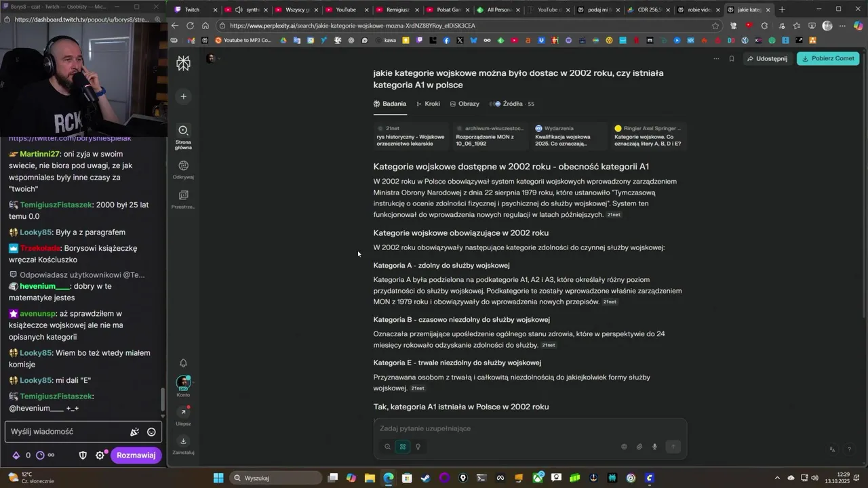Viewport: 868px width, 488px height.
Task: Open the help question mark button
Action: pos(849,449)
